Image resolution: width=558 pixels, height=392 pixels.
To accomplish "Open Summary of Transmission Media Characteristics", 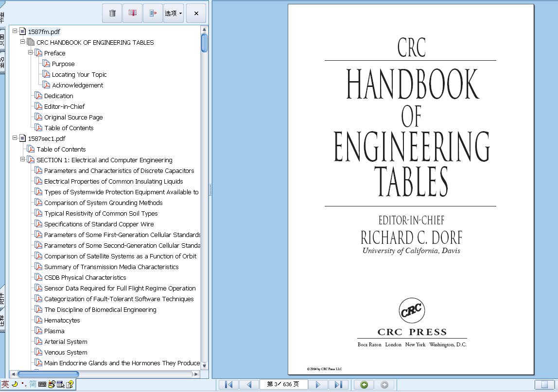I will coord(111,267).
